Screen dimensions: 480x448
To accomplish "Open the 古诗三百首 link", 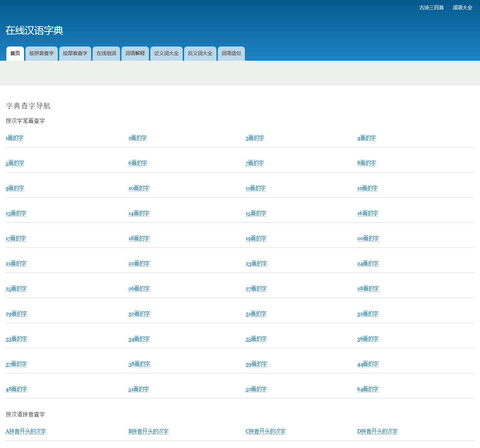I will click(431, 7).
